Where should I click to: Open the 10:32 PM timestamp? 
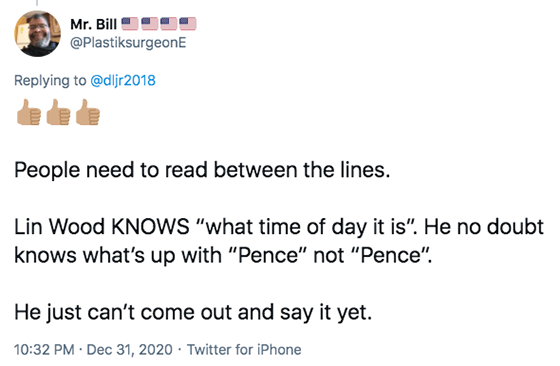[44, 350]
